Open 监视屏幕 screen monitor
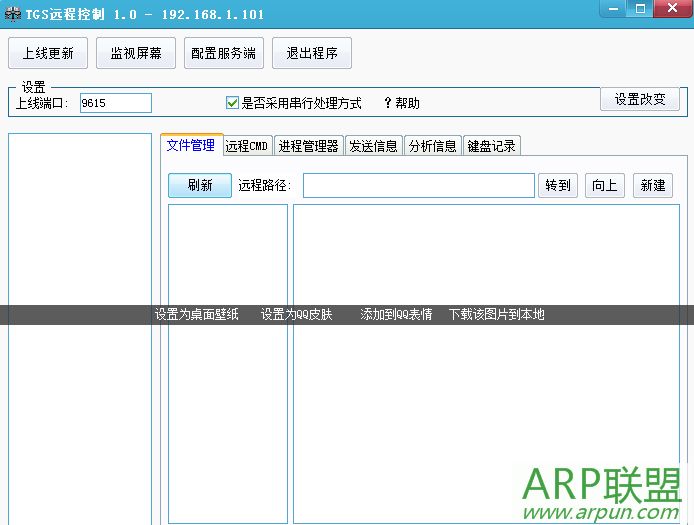 click(136, 53)
